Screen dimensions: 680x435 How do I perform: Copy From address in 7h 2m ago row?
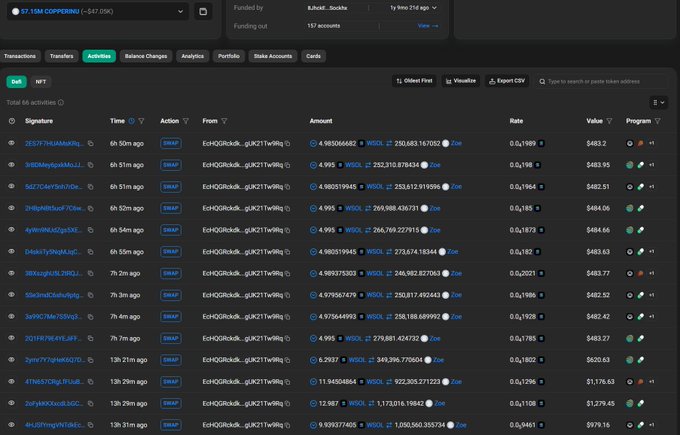288,273
